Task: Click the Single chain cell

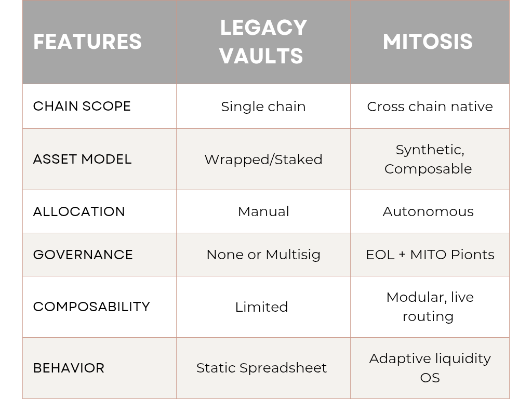Action: click(263, 106)
